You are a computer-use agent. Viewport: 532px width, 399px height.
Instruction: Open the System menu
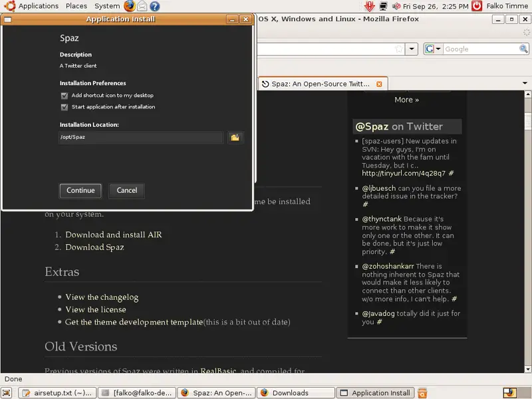pyautogui.click(x=107, y=6)
